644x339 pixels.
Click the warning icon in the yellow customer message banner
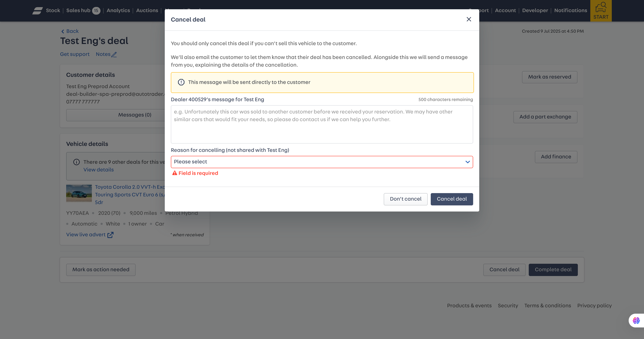181,82
